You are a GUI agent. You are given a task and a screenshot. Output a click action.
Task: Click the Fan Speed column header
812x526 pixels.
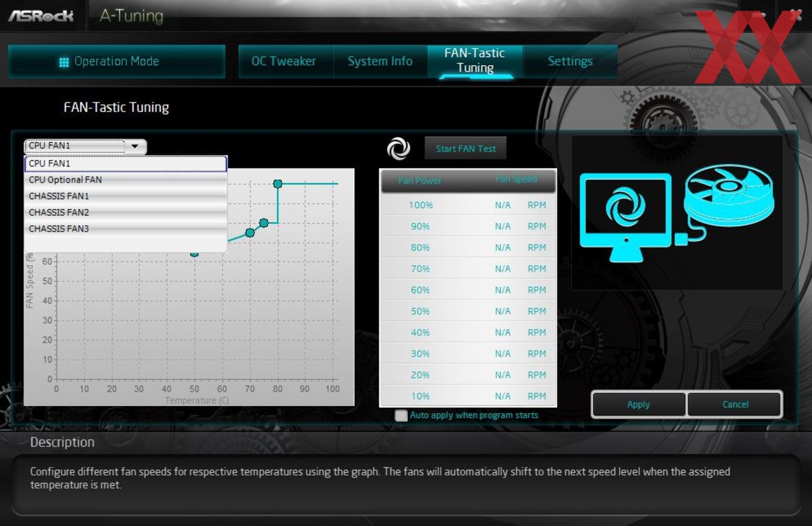[x=516, y=179]
